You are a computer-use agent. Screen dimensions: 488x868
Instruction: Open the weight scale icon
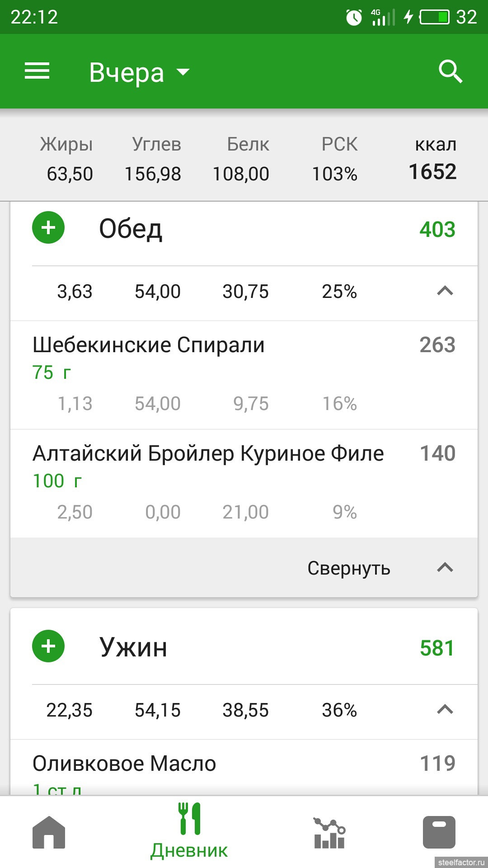439,833
